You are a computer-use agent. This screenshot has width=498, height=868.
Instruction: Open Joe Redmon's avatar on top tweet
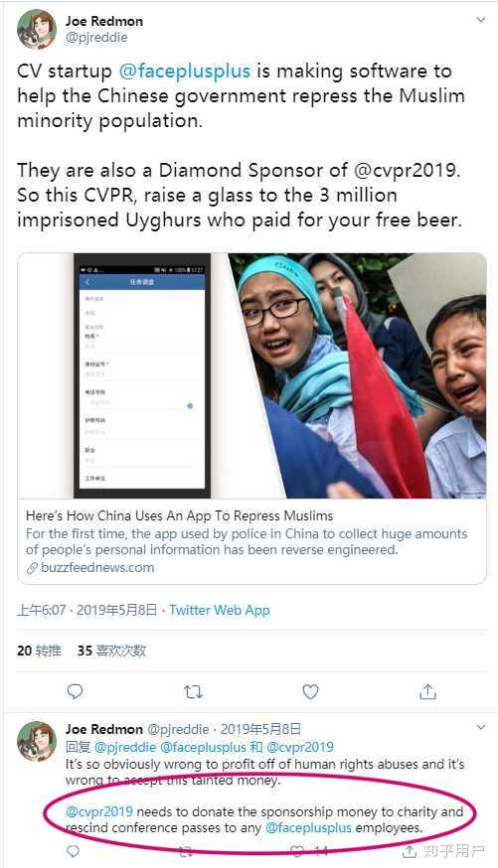coord(37,30)
